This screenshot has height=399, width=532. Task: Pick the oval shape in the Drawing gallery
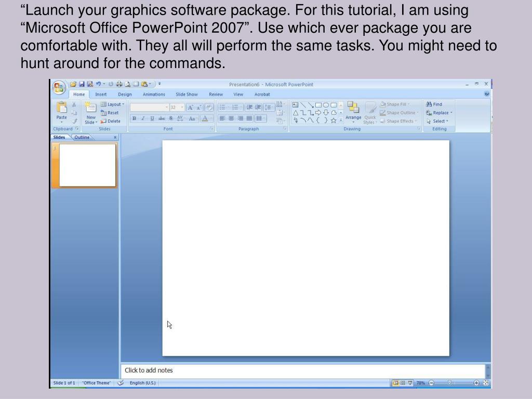click(326, 105)
